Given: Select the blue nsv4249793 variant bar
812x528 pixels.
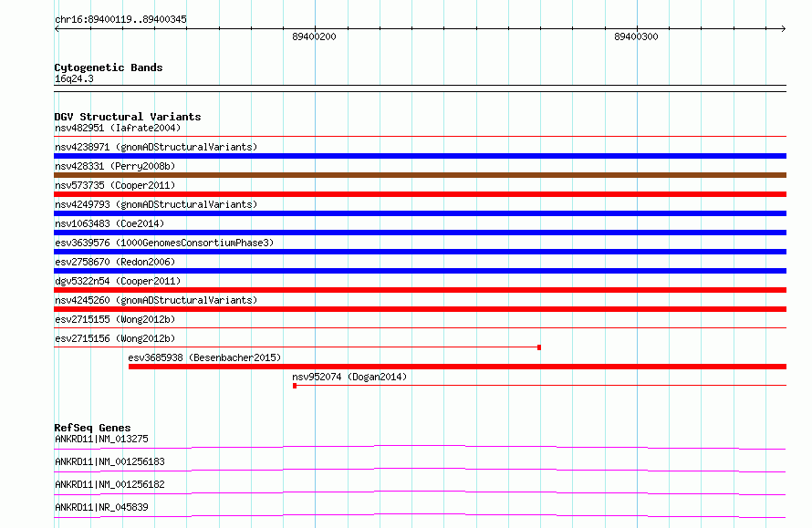Looking at the screenshot, I should pyautogui.click(x=420, y=213).
